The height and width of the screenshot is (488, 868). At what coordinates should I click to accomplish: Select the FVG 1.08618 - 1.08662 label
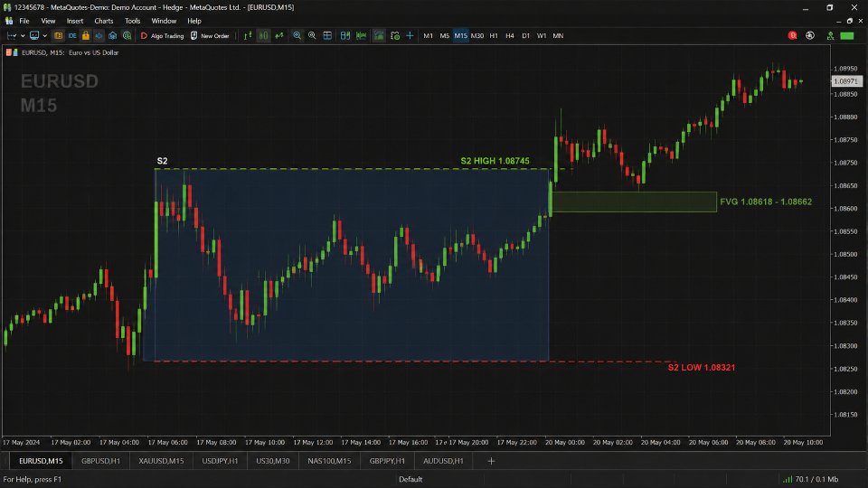pyautogui.click(x=766, y=202)
